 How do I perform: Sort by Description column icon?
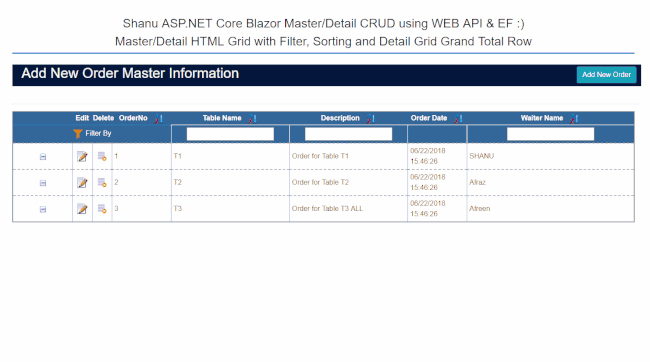370,119
